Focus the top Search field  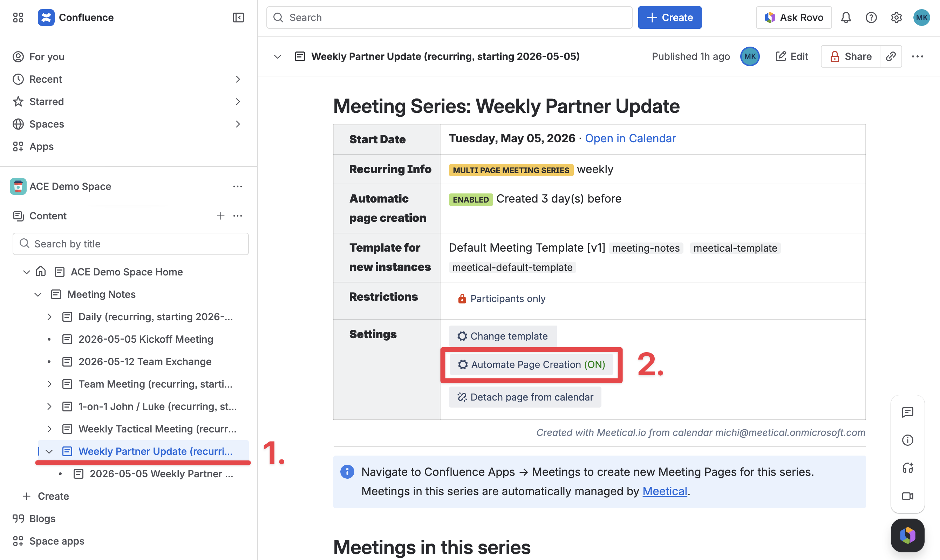(x=449, y=18)
